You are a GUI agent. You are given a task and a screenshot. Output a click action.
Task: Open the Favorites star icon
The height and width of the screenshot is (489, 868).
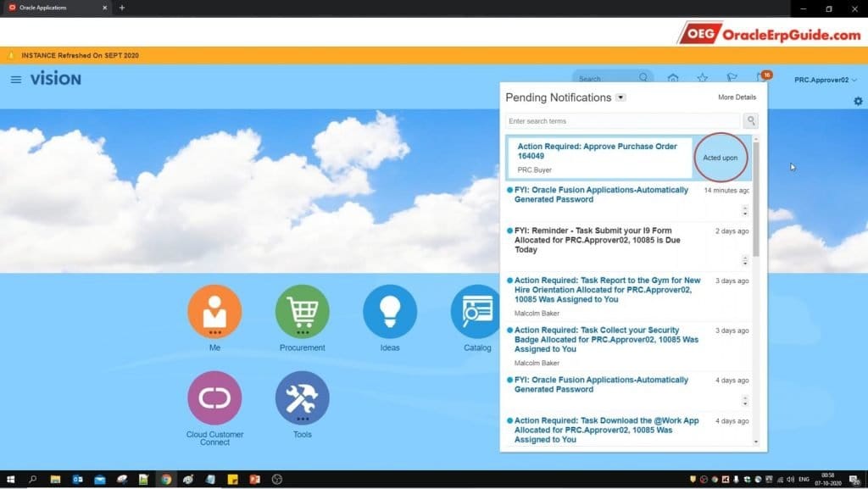[703, 77]
